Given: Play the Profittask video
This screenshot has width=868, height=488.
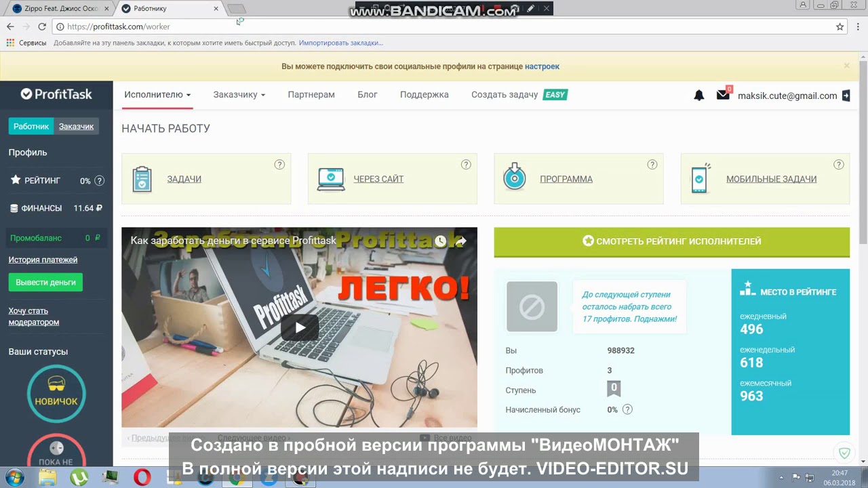Looking at the screenshot, I should (x=300, y=328).
